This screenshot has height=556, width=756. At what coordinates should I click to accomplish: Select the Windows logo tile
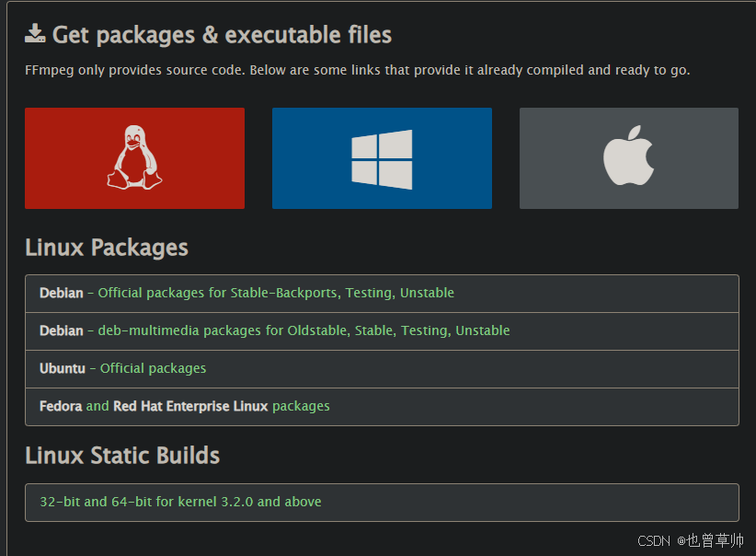pos(382,158)
